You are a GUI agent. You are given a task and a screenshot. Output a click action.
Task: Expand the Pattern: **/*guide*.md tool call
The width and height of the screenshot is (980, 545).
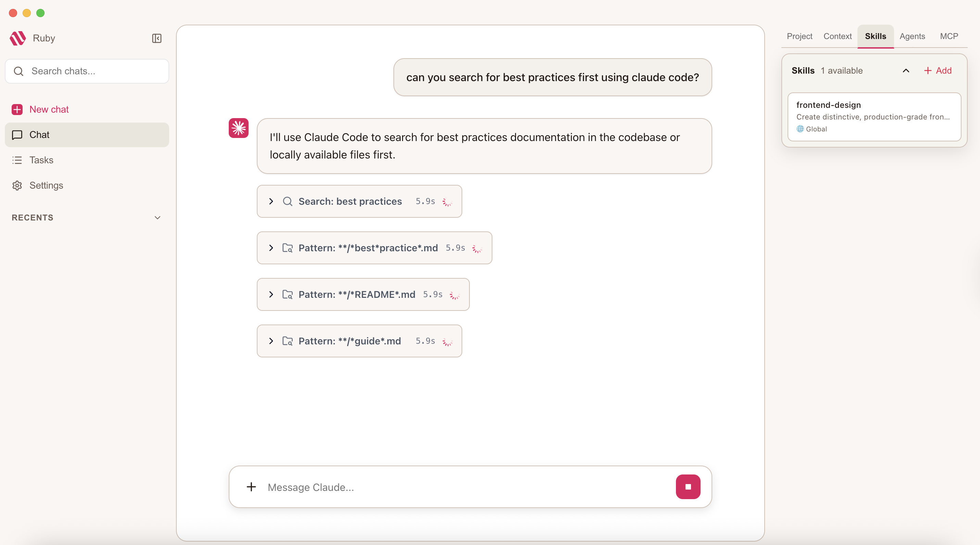[x=271, y=341]
